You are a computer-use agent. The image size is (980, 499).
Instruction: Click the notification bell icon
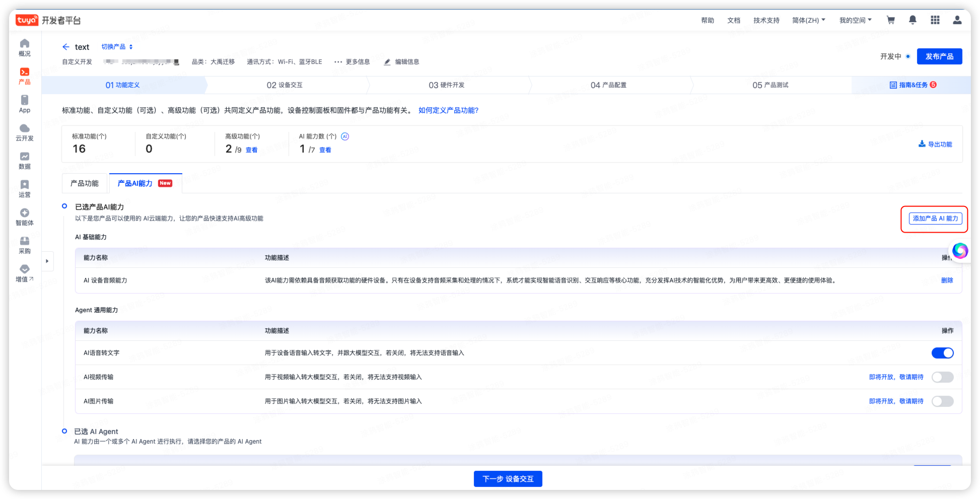[913, 20]
